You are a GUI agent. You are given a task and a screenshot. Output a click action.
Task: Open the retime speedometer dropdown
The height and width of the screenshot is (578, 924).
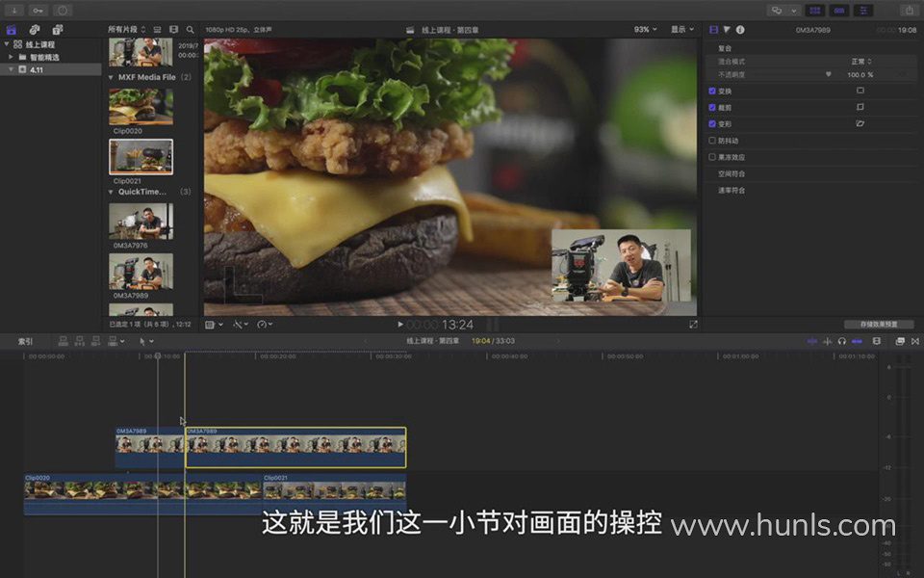tap(265, 325)
